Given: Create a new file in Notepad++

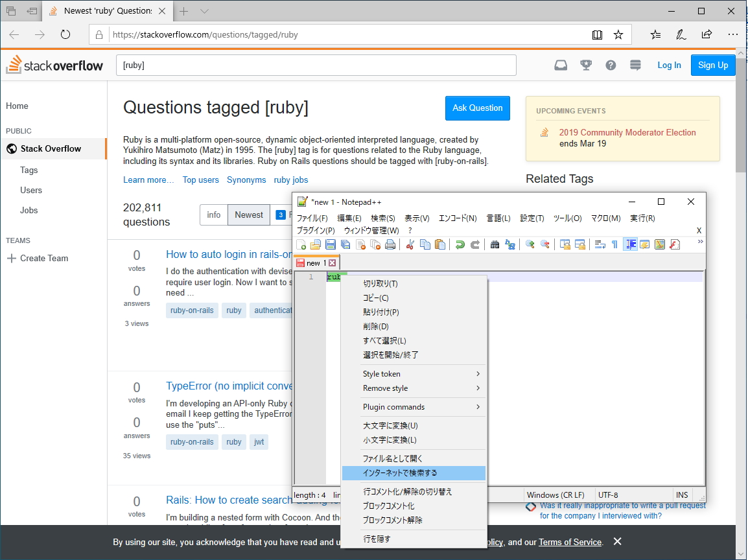Looking at the screenshot, I should click(x=301, y=244).
